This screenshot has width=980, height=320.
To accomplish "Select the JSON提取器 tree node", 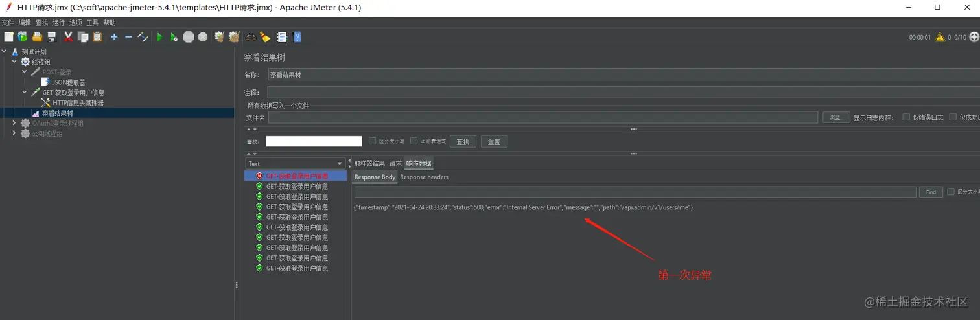I will point(68,82).
